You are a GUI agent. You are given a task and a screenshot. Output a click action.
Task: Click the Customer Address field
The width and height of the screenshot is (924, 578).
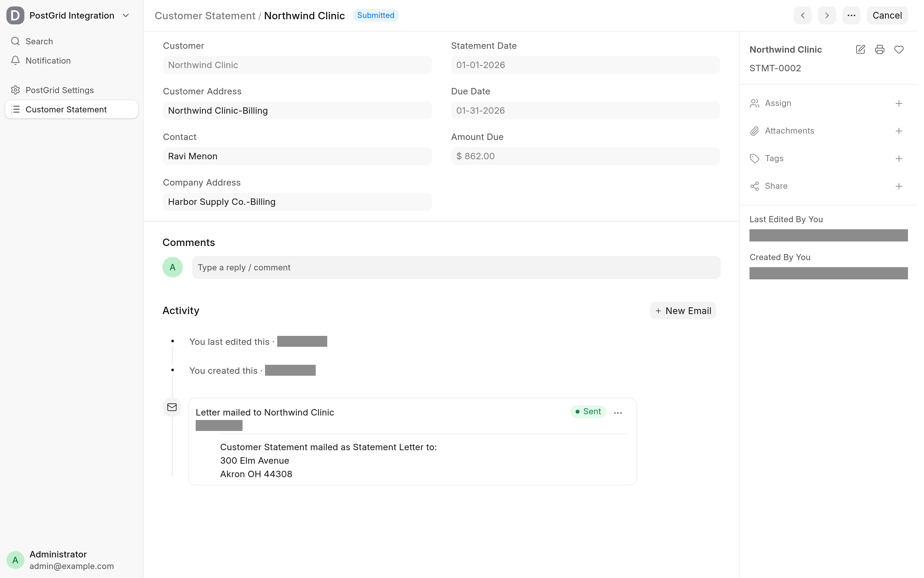click(297, 110)
